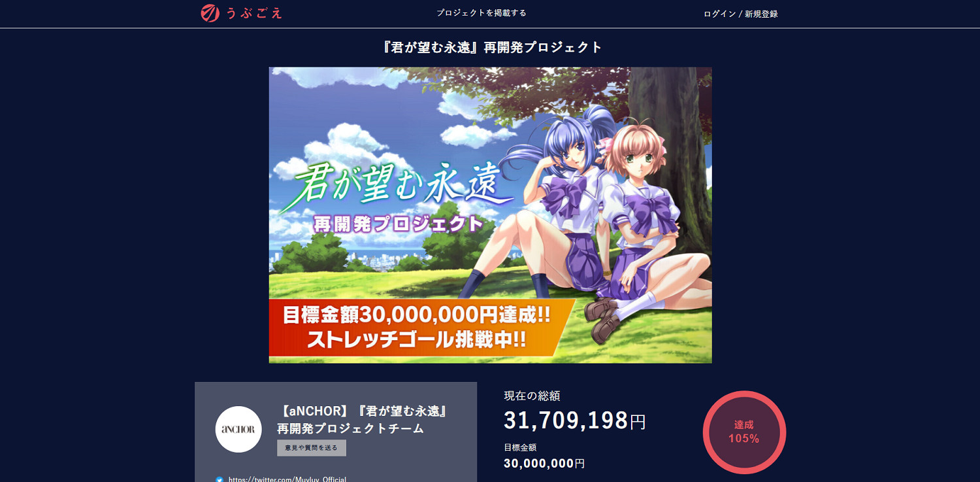Viewport: 980px width, 482px height.
Task: Click the 達成 105% progress circle
Action: (744, 432)
